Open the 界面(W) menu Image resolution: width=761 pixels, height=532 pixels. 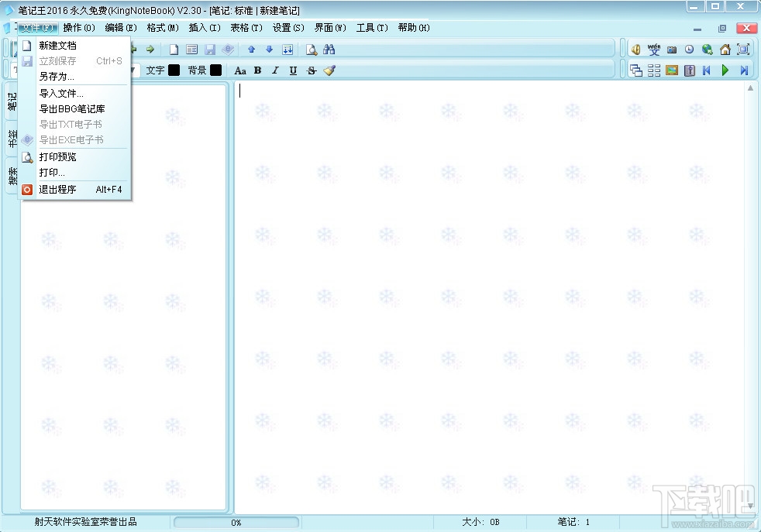[x=330, y=28]
